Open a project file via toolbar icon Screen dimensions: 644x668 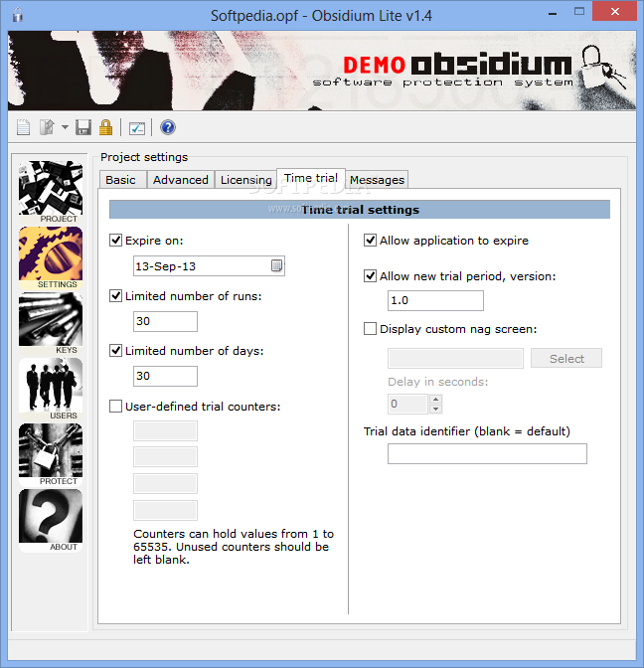[x=47, y=127]
